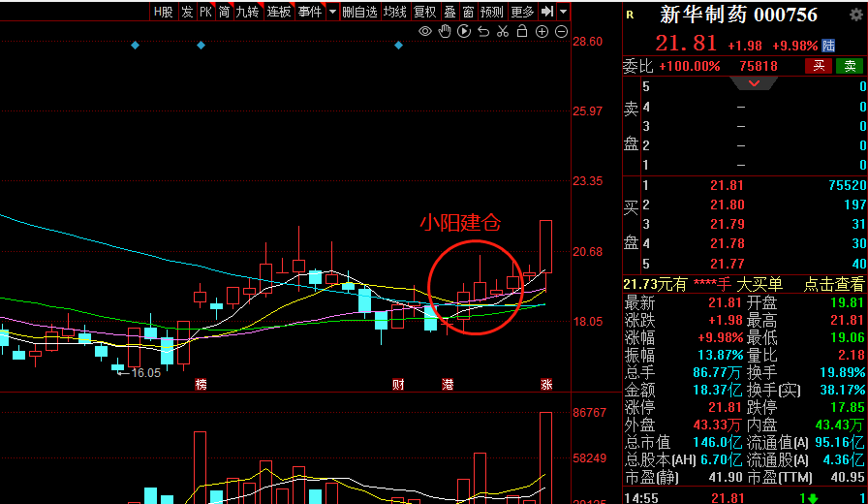The image size is (868, 504).
Task: Click 点击查看 link
Action: pyautogui.click(x=834, y=284)
